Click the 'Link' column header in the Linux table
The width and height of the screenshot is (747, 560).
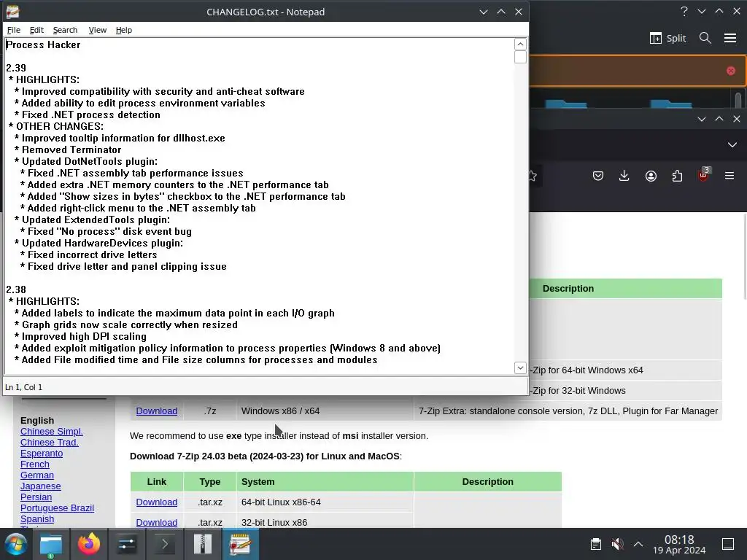pos(157,482)
